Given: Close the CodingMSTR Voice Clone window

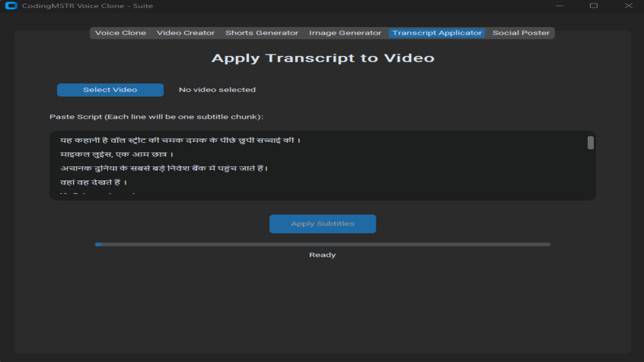Looking at the screenshot, I should pos(628,6).
